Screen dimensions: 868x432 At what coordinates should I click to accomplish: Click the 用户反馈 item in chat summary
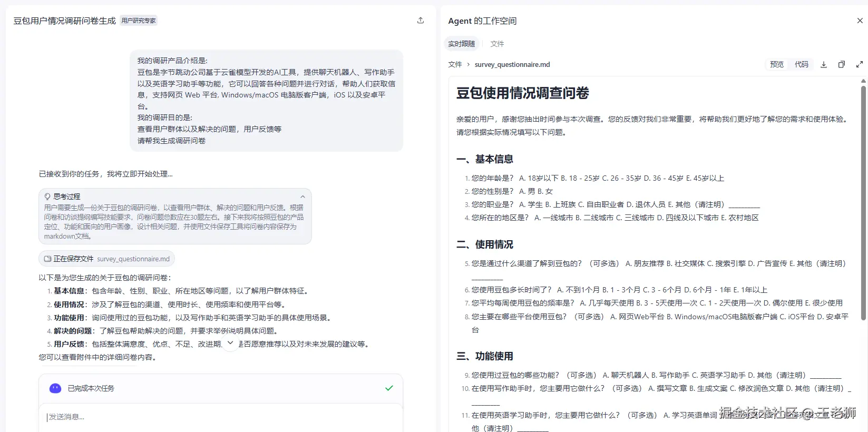(209, 344)
